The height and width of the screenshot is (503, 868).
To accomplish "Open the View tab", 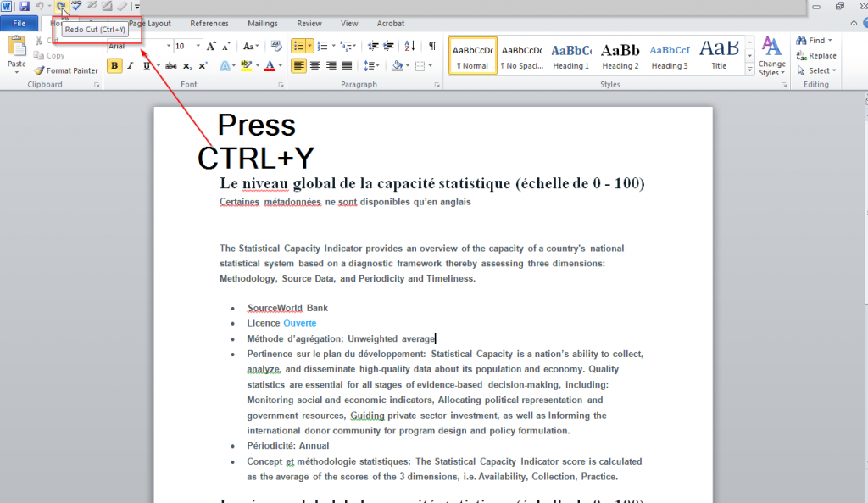I will click(348, 23).
